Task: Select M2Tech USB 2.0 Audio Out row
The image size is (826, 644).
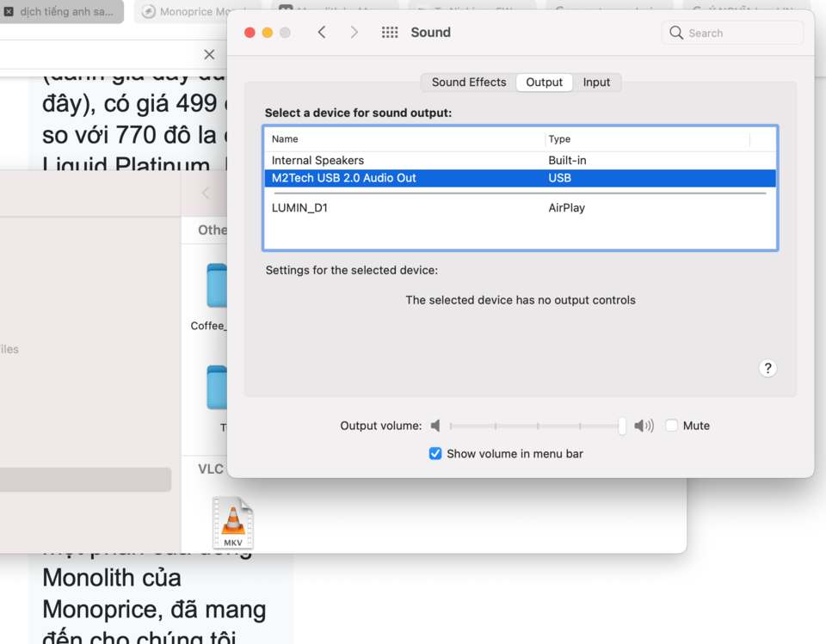Action: (520, 178)
